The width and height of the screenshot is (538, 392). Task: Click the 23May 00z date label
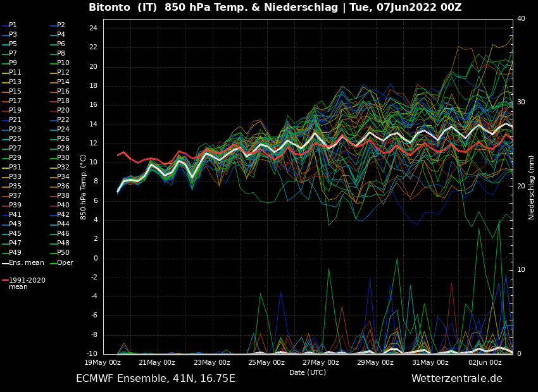point(212,362)
